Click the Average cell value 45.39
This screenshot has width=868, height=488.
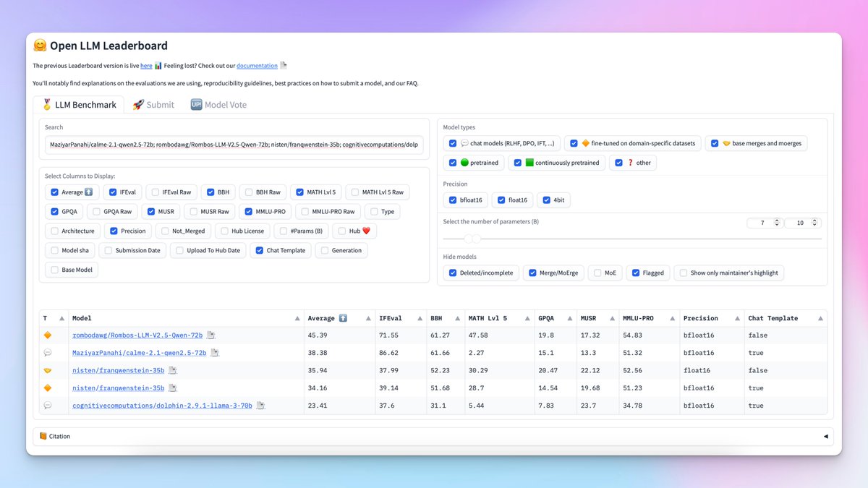[318, 335]
